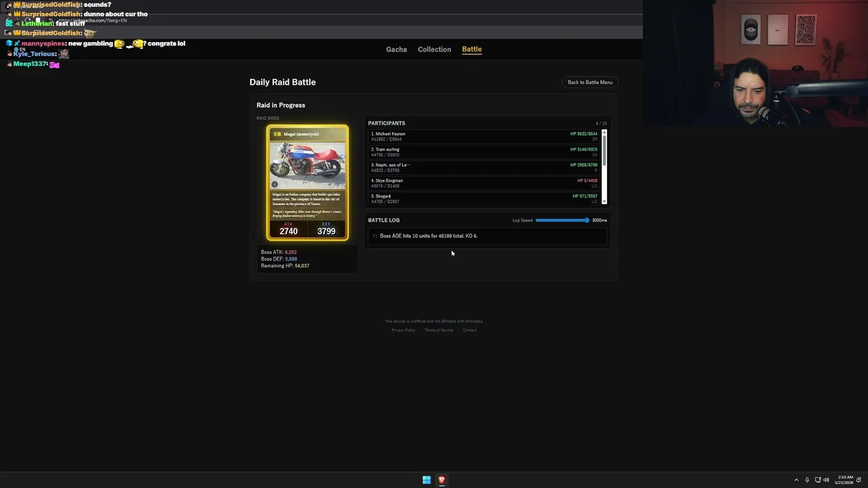Click Kyle_Torious chat username
Screen dimensions: 868x488
click(x=34, y=54)
